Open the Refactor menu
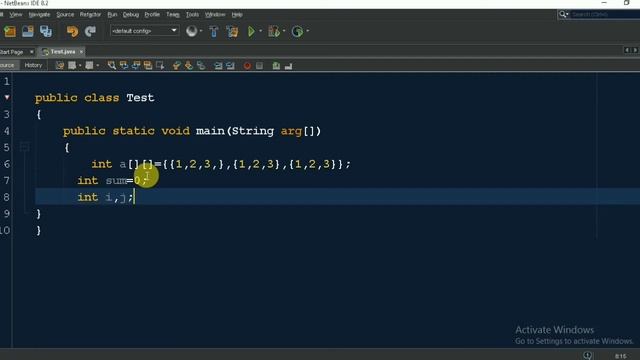640x360 pixels. click(x=90, y=15)
